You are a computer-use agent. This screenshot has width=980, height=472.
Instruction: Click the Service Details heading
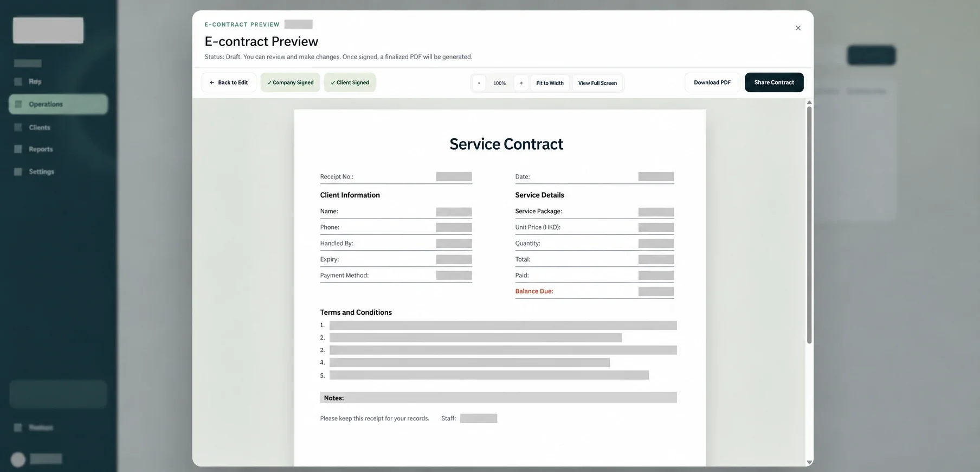(x=540, y=195)
